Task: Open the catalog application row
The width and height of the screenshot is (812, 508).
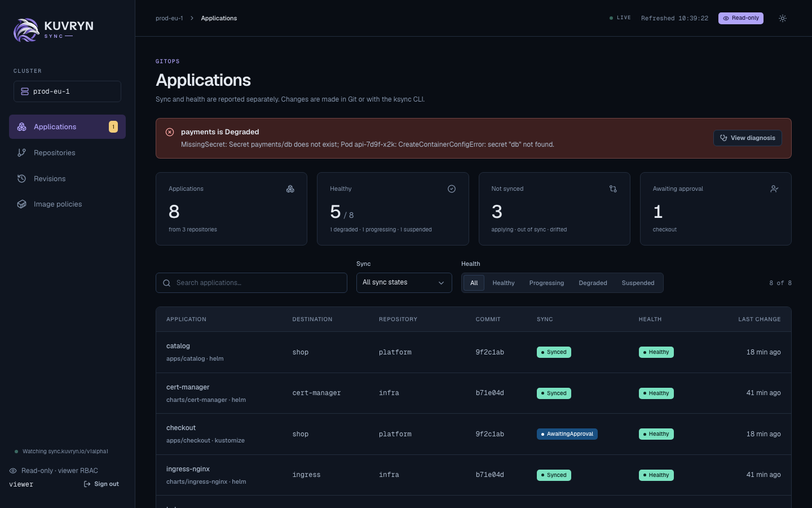Action: (474, 352)
